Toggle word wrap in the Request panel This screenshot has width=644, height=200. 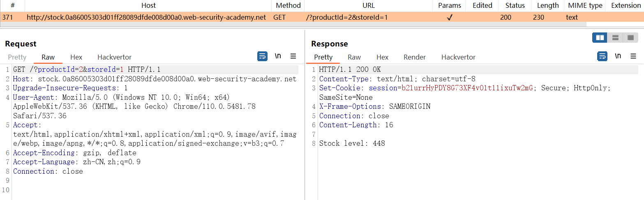click(x=262, y=56)
